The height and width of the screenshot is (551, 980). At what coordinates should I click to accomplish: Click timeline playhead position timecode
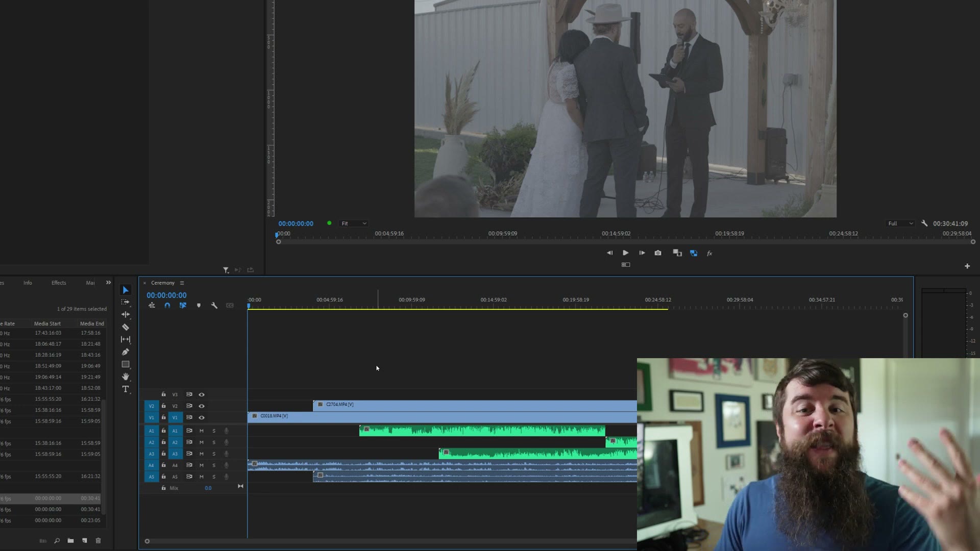click(x=166, y=295)
